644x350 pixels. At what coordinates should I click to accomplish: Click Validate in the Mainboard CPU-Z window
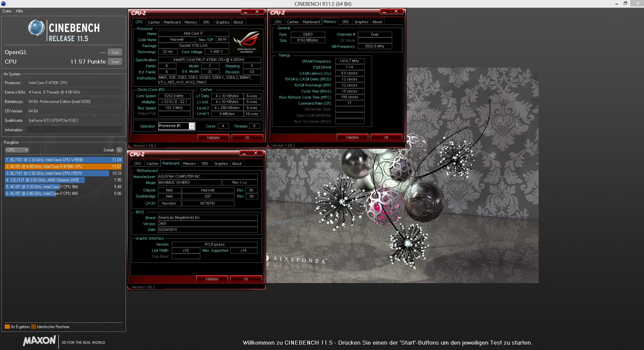[x=212, y=279]
